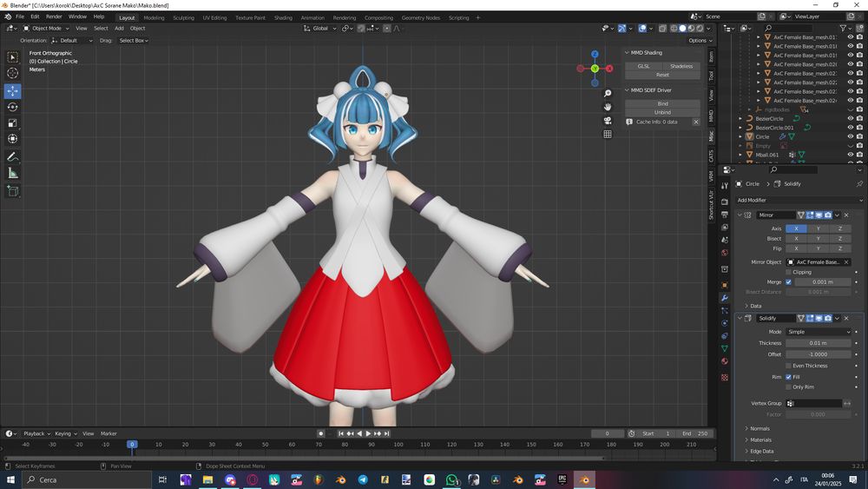Screen dimensions: 868x489
Task: Select the Cursor tool in the left toolbar
Action: 13,74
